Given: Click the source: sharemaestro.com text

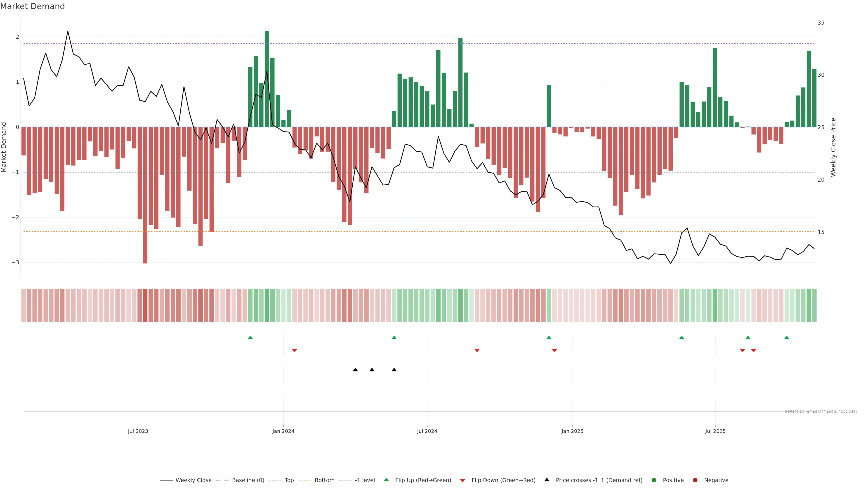Looking at the screenshot, I should click(x=821, y=411).
